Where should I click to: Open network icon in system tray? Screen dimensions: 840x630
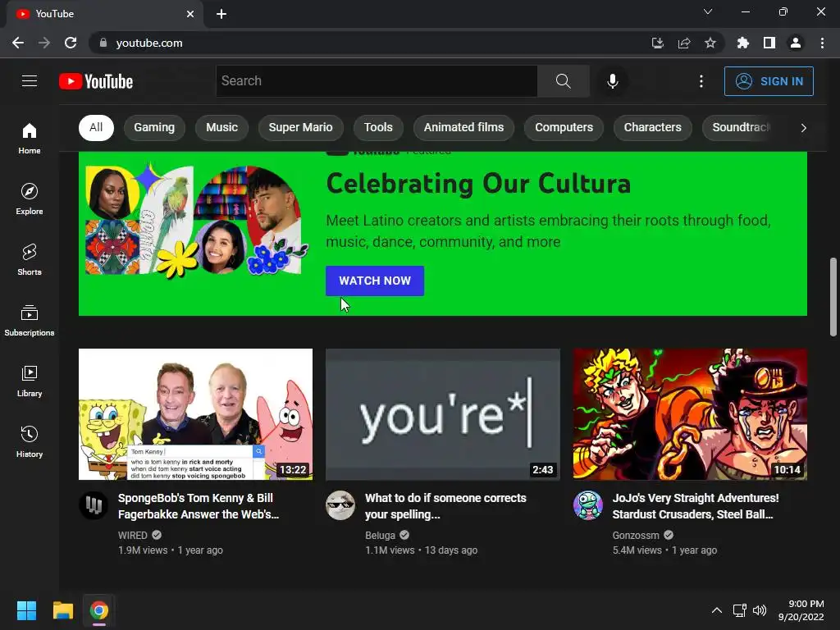tap(740, 610)
